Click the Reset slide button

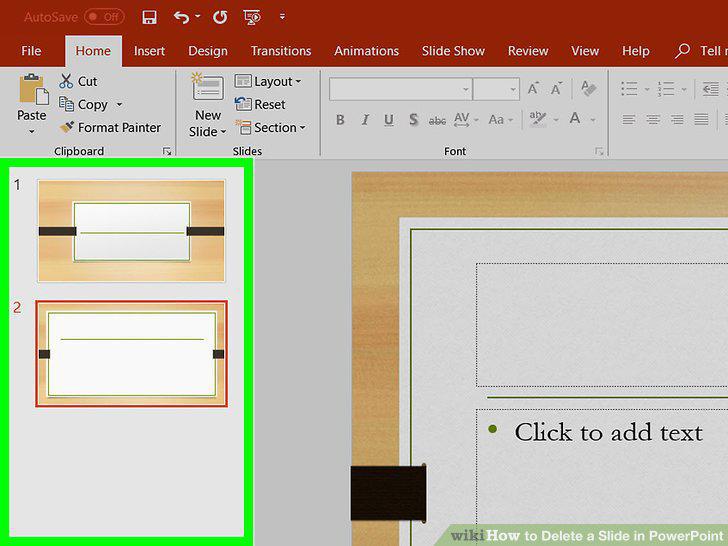coord(260,104)
